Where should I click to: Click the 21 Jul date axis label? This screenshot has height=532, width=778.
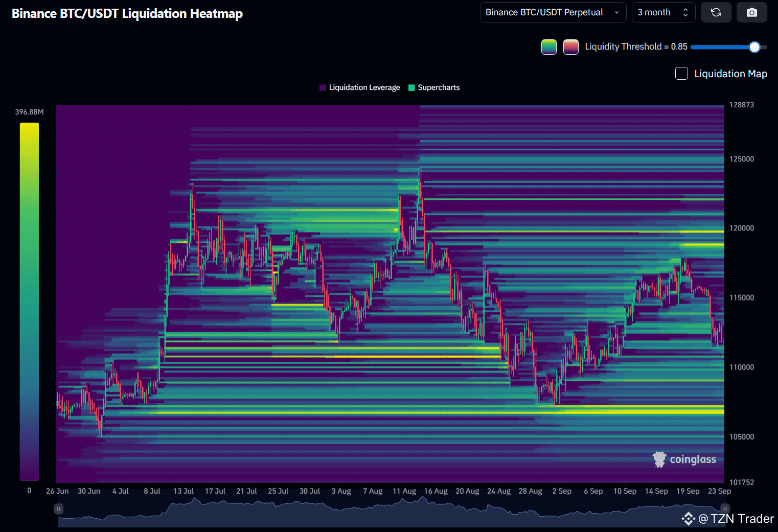pyautogui.click(x=246, y=491)
